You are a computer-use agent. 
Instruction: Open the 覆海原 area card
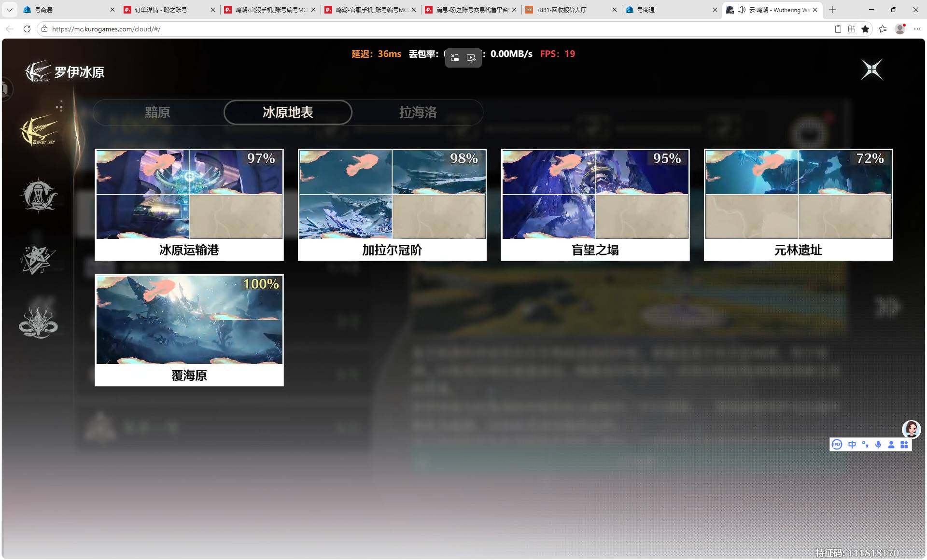click(189, 330)
